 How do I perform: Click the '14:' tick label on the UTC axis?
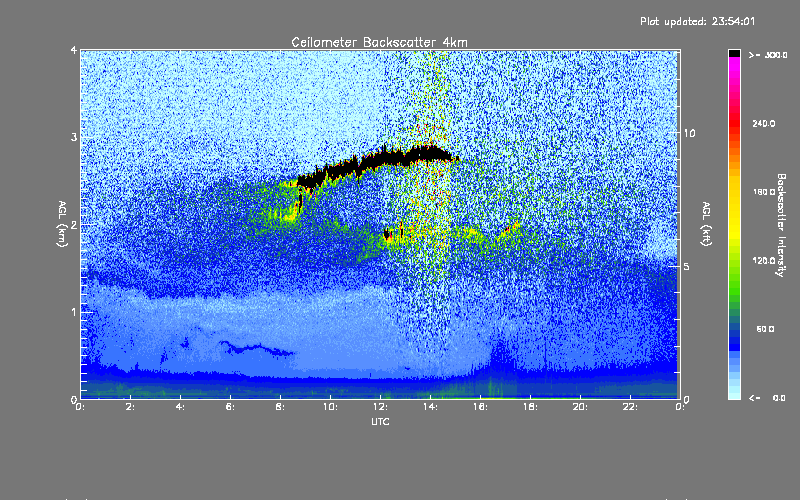click(430, 407)
